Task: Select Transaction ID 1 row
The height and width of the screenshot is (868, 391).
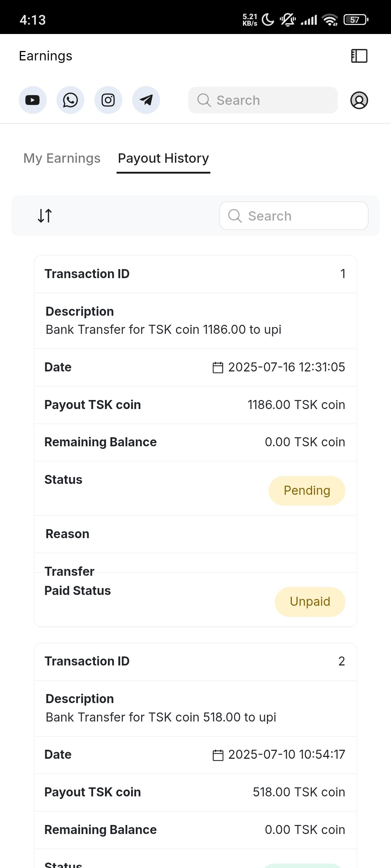Action: (195, 274)
